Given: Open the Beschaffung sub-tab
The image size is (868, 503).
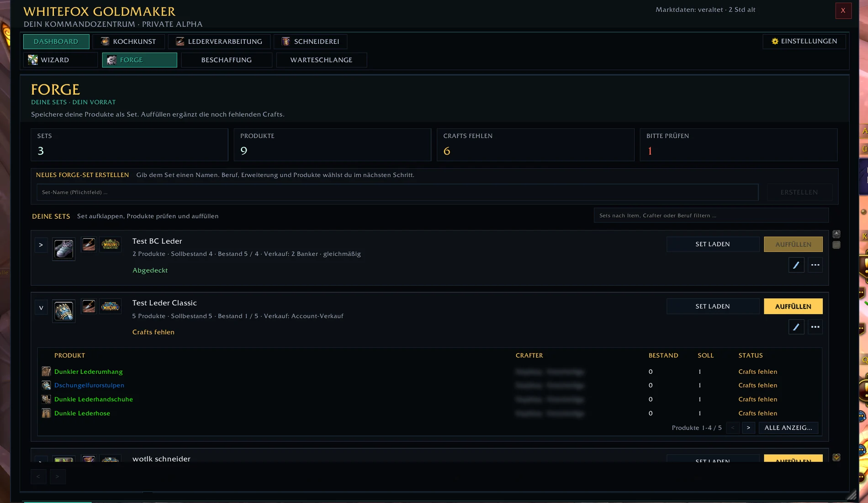Looking at the screenshot, I should (227, 60).
